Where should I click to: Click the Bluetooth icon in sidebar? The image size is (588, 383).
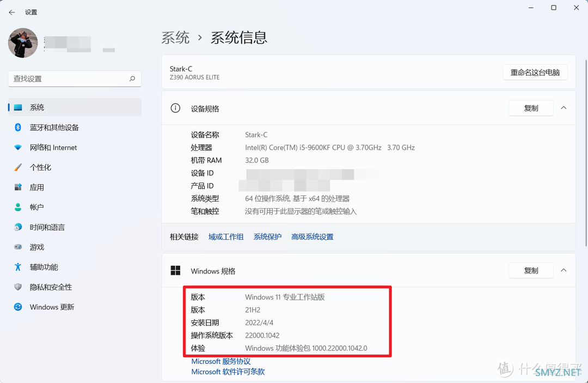(18, 127)
